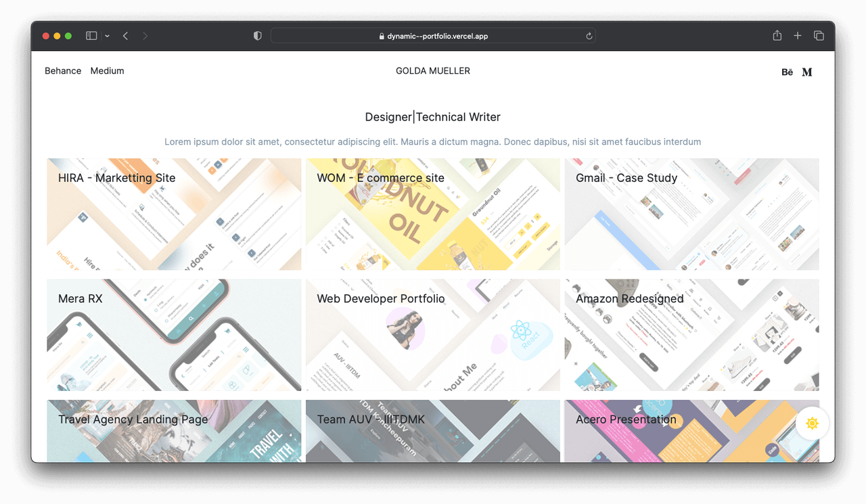Toggle the light/dark theme sun button
This screenshot has height=504, width=866.
(813, 423)
